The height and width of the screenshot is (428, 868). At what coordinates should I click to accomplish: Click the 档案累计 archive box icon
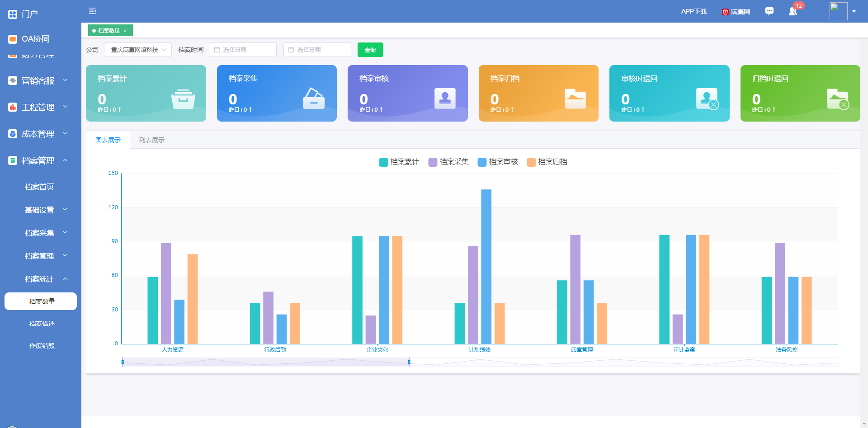tap(183, 99)
